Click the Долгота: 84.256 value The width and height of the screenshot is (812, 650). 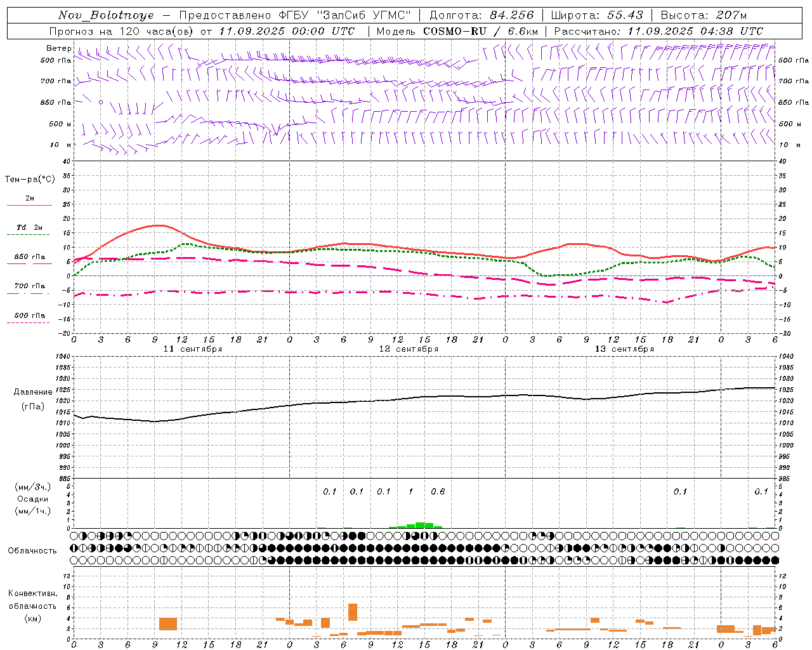coord(481,15)
